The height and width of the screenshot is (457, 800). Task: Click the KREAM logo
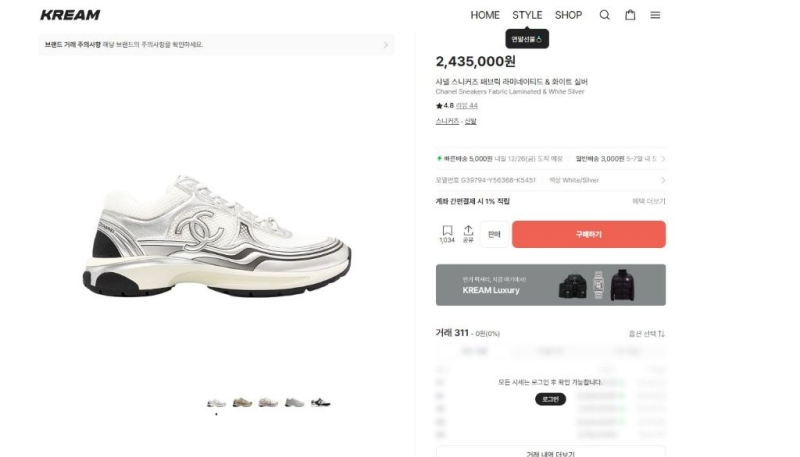70,15
